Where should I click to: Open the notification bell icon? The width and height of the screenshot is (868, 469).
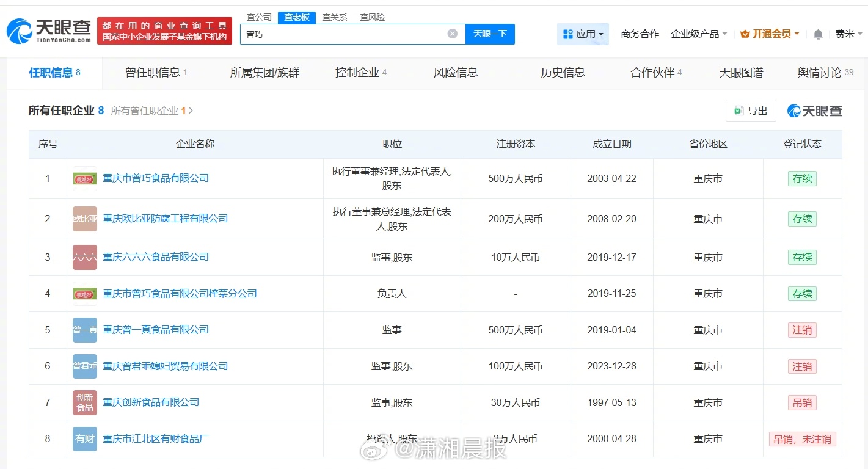pos(818,34)
